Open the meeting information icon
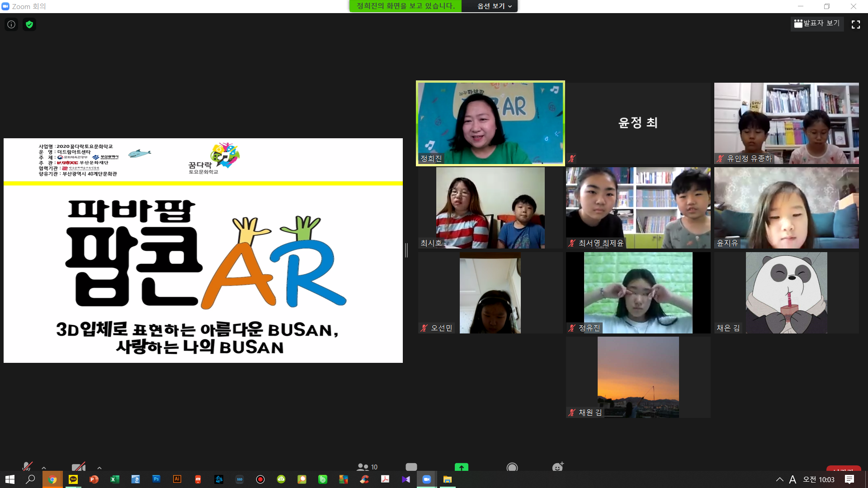Screen dimensions: 868x488 [x=11, y=24]
